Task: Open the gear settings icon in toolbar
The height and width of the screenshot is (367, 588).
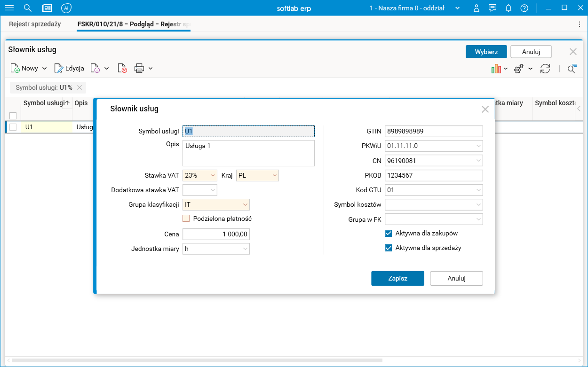Action: point(519,69)
